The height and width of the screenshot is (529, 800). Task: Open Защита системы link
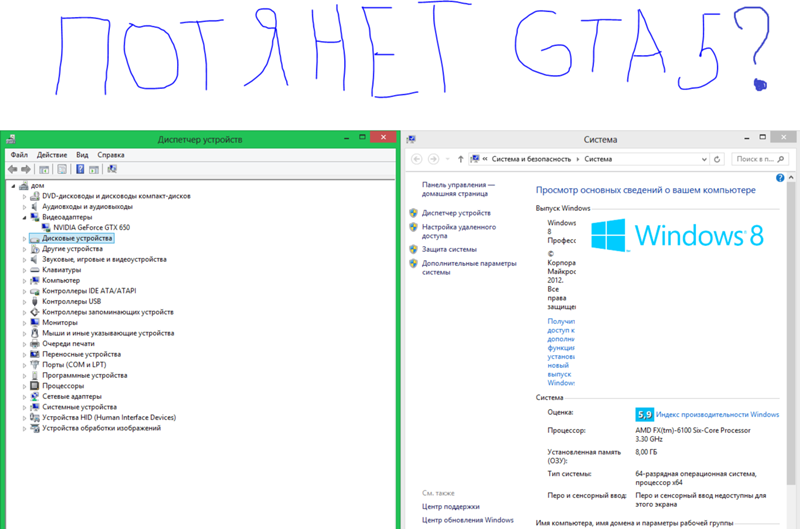449,249
